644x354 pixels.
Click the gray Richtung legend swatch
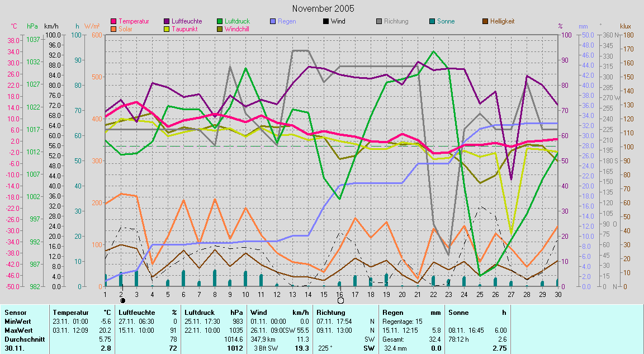pos(379,22)
